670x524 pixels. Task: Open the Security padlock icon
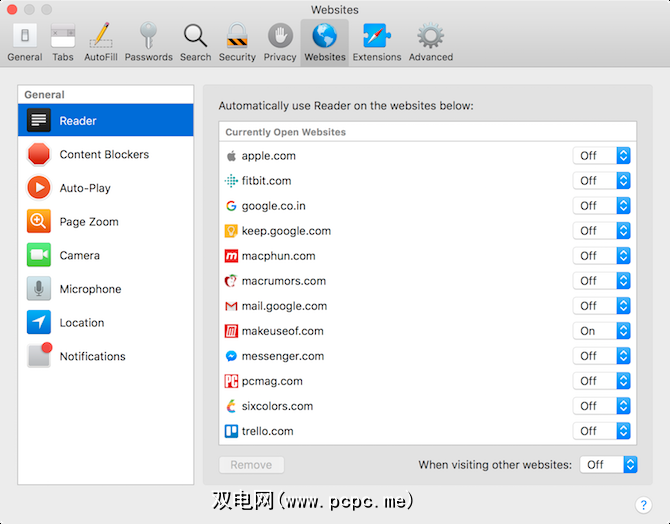coord(237,35)
